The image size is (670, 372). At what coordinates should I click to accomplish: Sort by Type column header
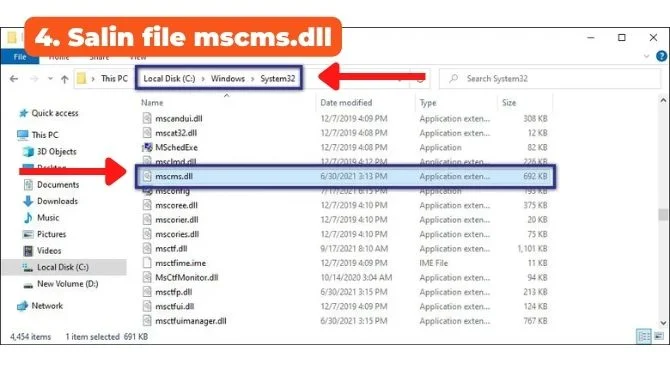click(428, 103)
